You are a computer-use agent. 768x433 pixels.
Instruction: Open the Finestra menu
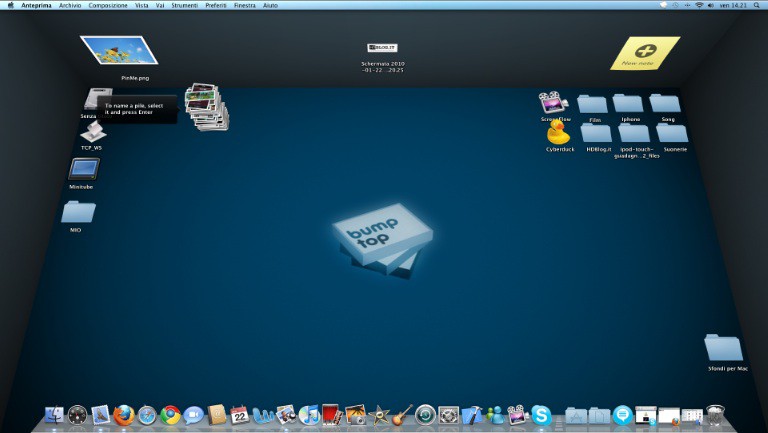pos(244,5)
